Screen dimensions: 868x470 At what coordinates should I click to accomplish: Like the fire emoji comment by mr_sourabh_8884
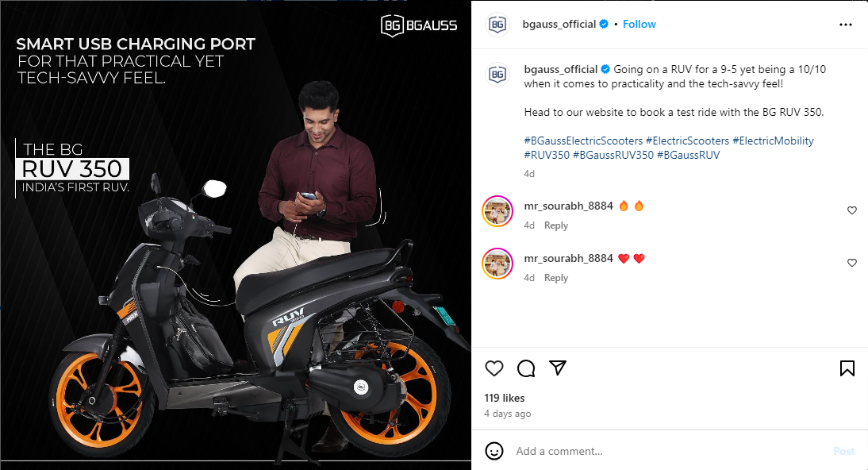852,210
